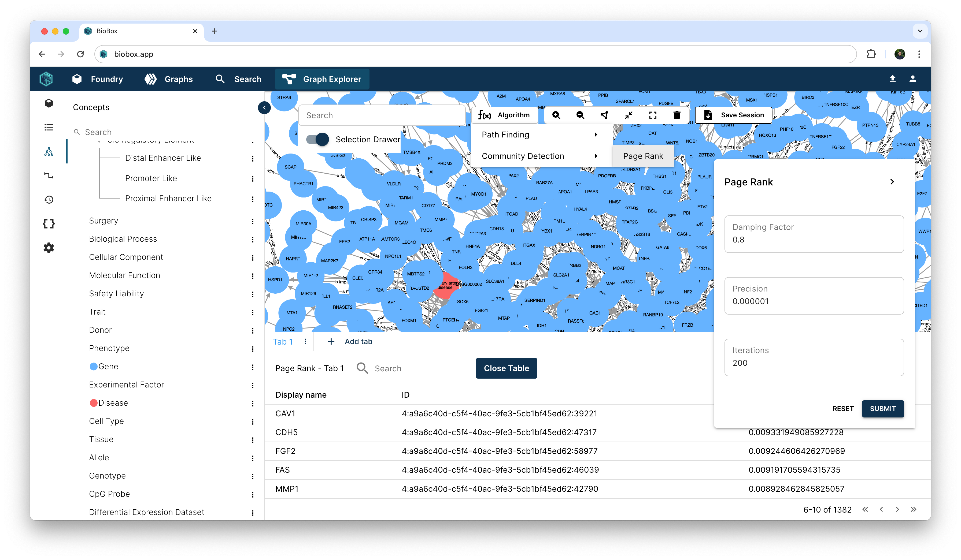Click the BioBox cube logo icon

46,79
